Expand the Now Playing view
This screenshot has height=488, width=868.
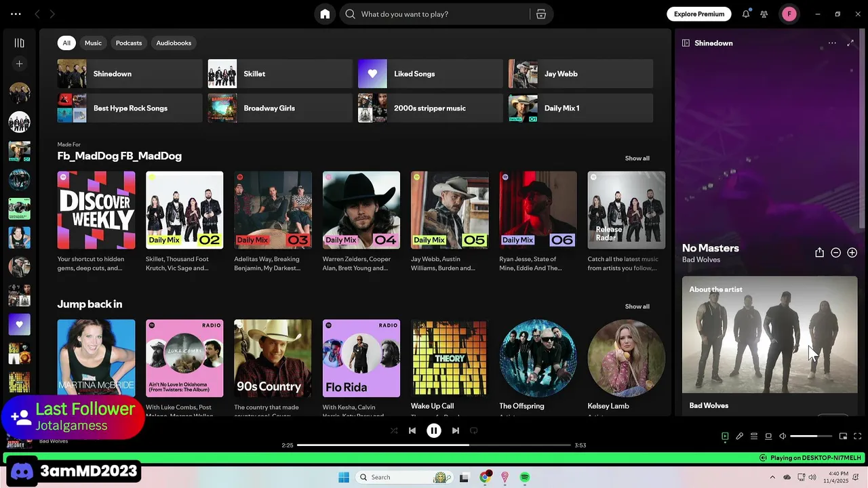[x=850, y=43]
